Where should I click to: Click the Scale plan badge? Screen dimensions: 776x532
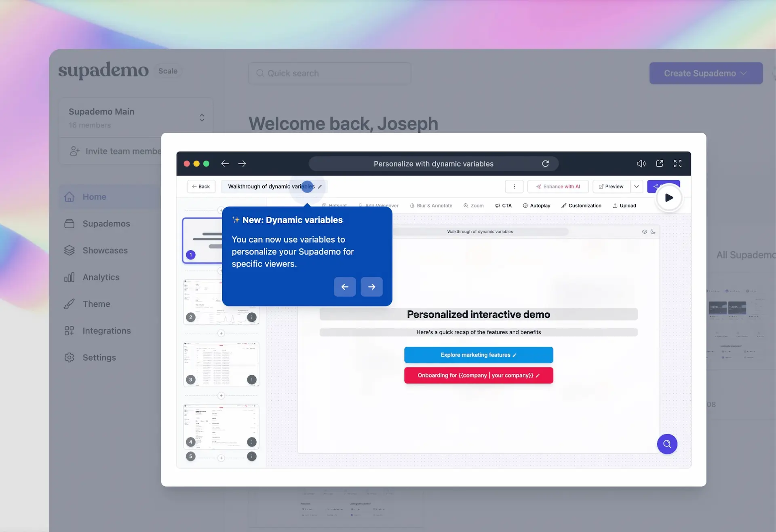click(x=168, y=71)
